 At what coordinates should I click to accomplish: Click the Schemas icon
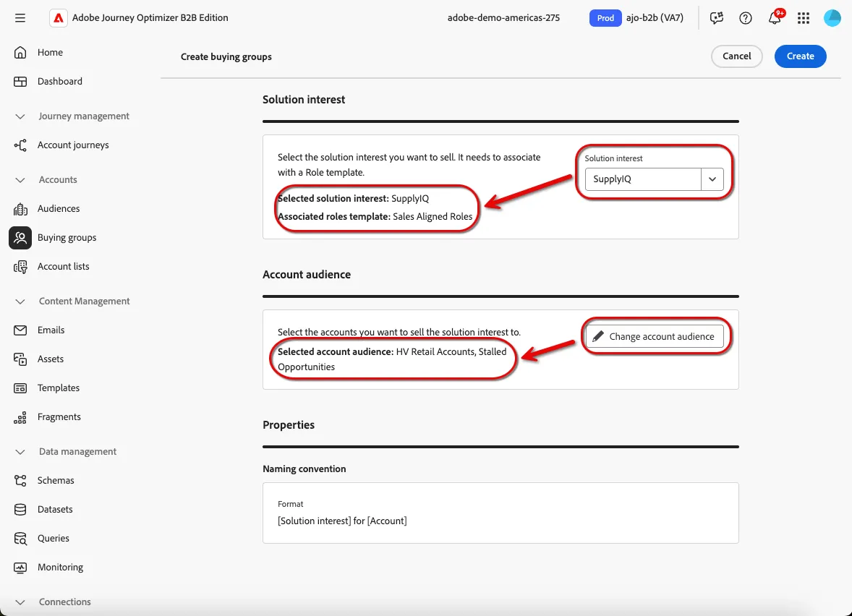click(x=20, y=481)
